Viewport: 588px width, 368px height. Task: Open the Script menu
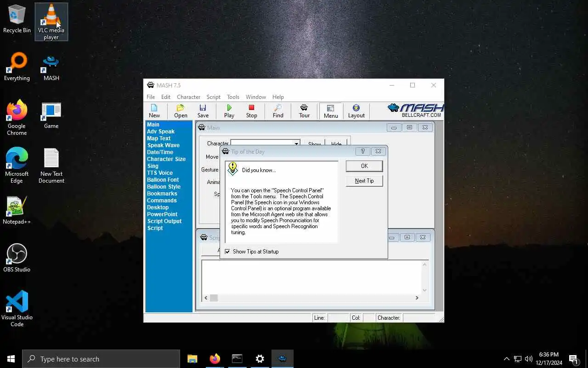click(x=214, y=97)
